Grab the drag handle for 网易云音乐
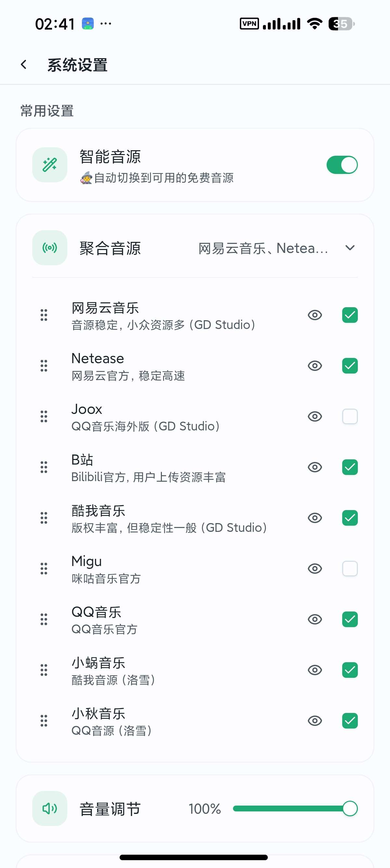 (x=44, y=315)
